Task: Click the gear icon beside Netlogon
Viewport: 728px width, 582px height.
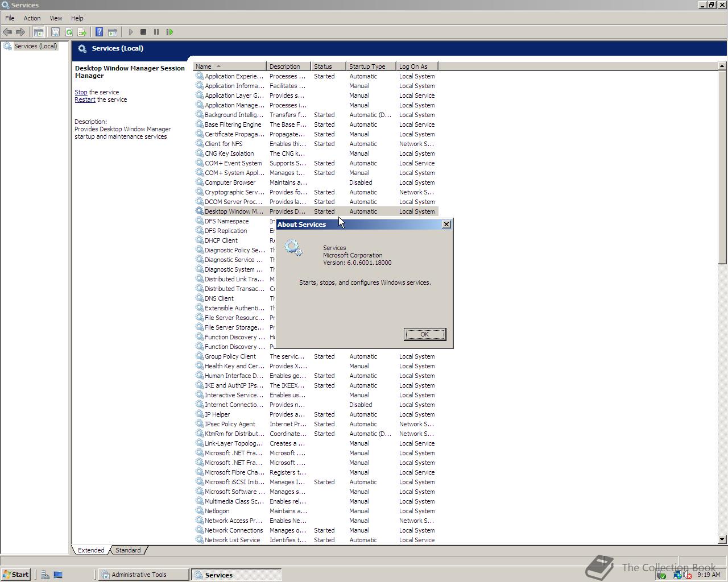Action: [x=200, y=511]
